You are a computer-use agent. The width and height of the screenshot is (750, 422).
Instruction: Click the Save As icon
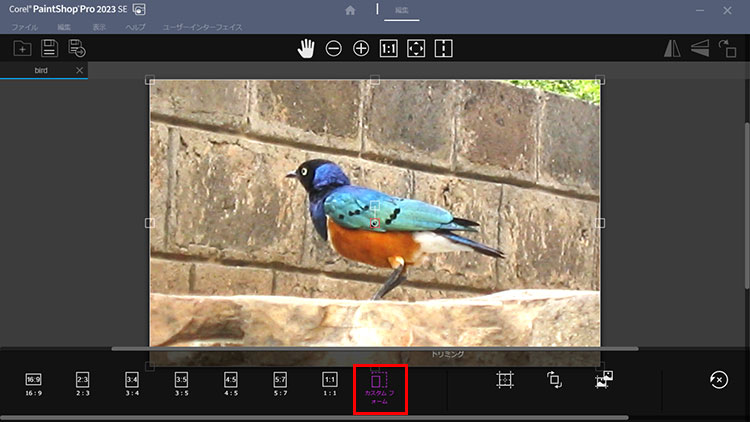pyautogui.click(x=77, y=48)
